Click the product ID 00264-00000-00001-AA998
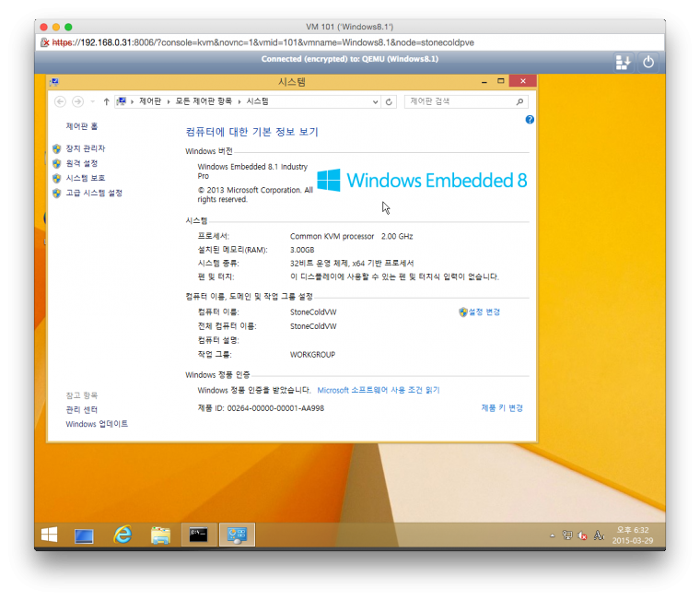 [x=275, y=408]
